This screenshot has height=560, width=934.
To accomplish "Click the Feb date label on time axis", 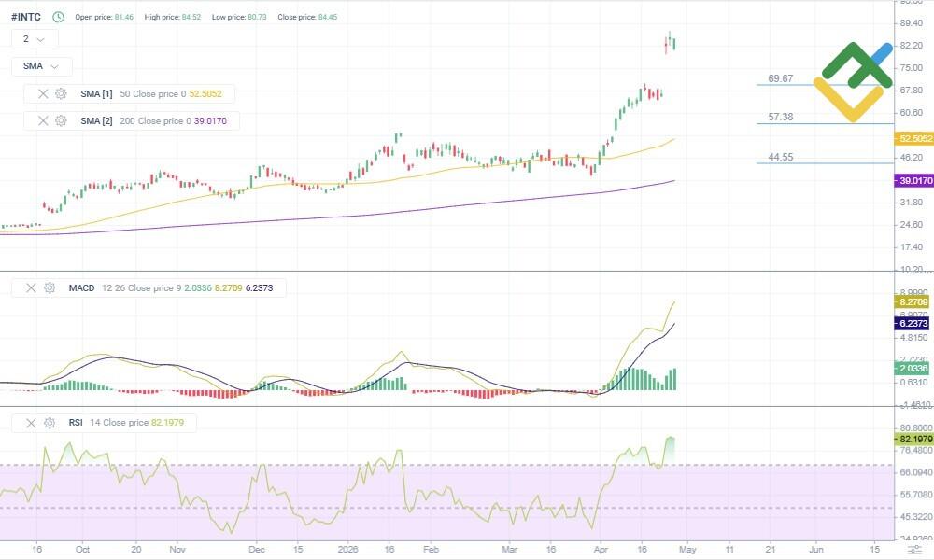I will [431, 550].
